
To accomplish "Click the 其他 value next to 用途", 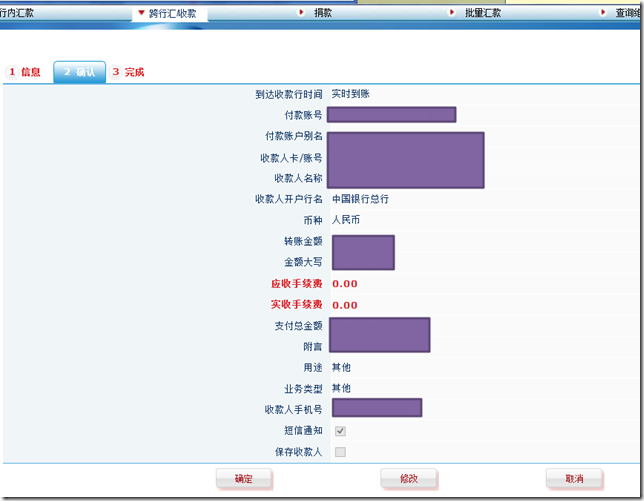I will coord(341,368).
